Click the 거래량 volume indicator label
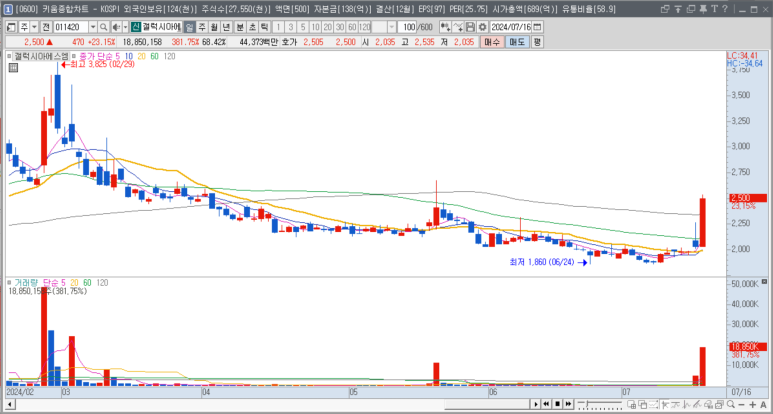 [x=27, y=283]
